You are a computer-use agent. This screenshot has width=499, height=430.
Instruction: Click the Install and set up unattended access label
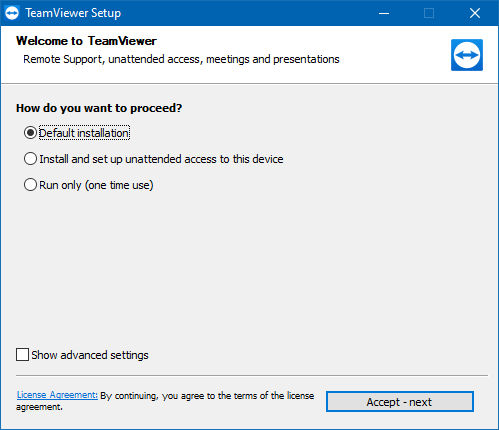pyautogui.click(x=161, y=159)
